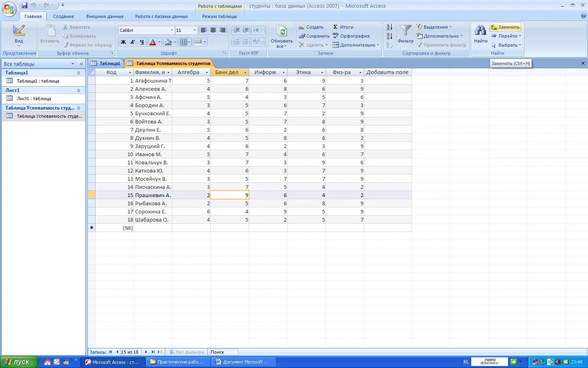
Task: Go to next record button
Action: [x=146, y=352]
